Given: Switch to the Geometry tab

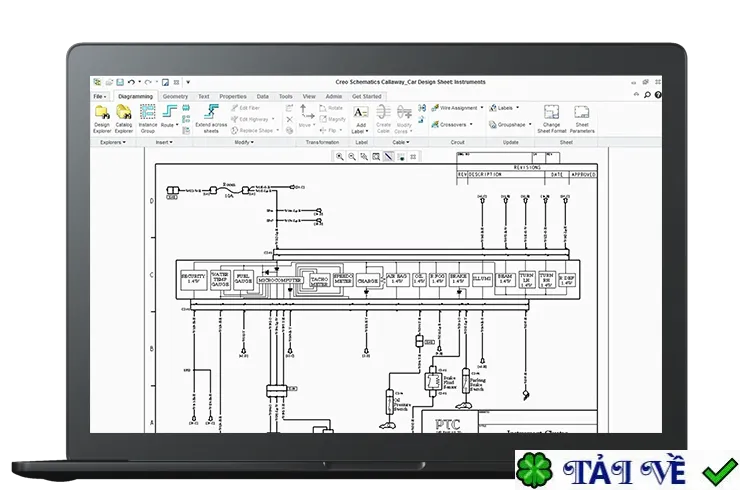Looking at the screenshot, I should 175,96.
